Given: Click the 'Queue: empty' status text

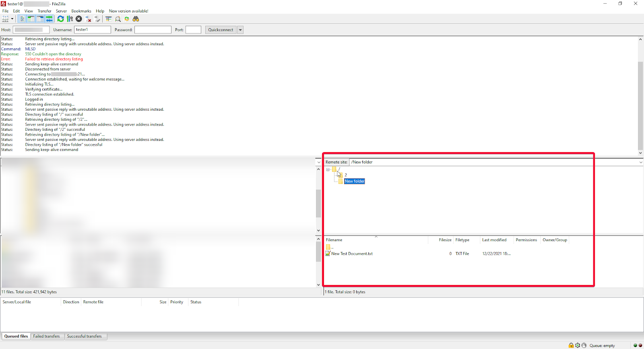Looking at the screenshot, I should click(x=602, y=346).
